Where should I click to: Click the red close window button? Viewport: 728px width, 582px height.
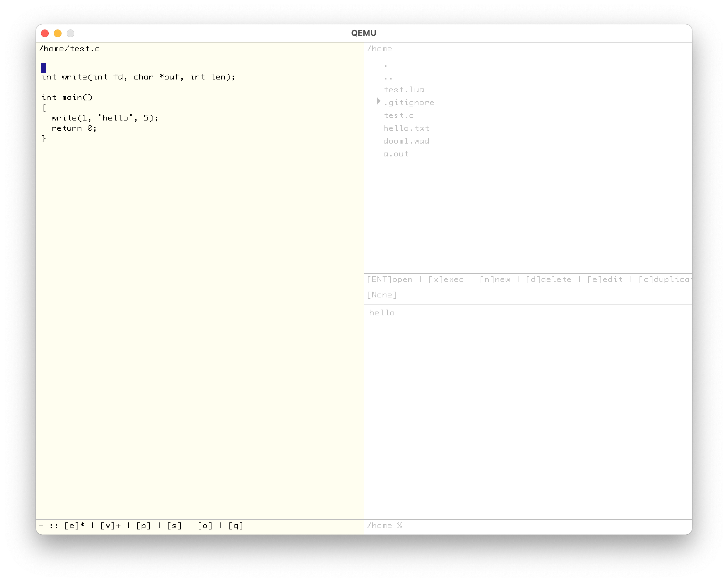pyautogui.click(x=45, y=33)
